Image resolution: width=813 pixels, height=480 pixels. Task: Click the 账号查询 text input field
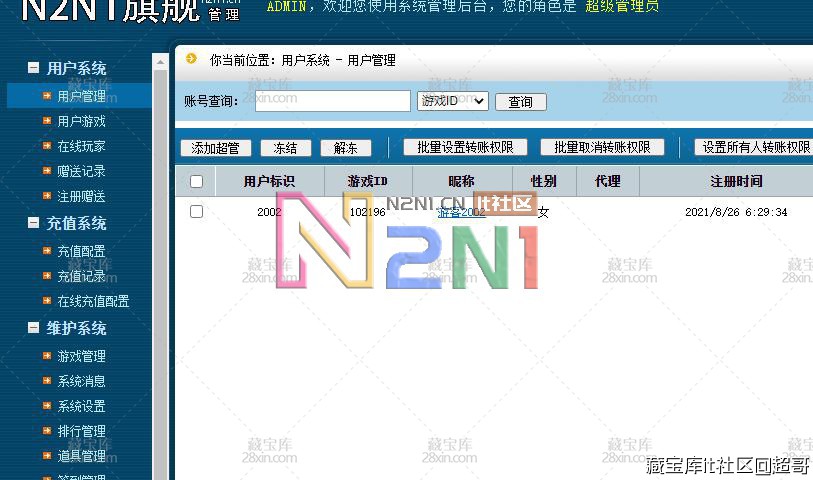click(333, 101)
